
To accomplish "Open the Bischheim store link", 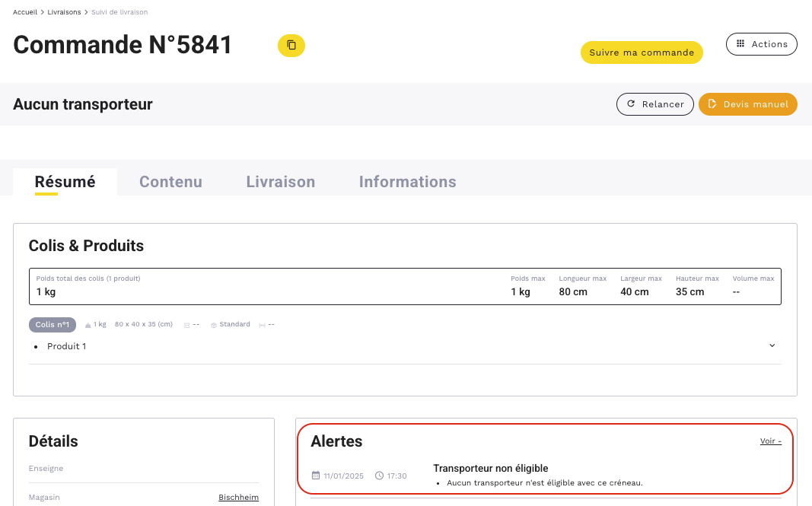I will pyautogui.click(x=238, y=498).
